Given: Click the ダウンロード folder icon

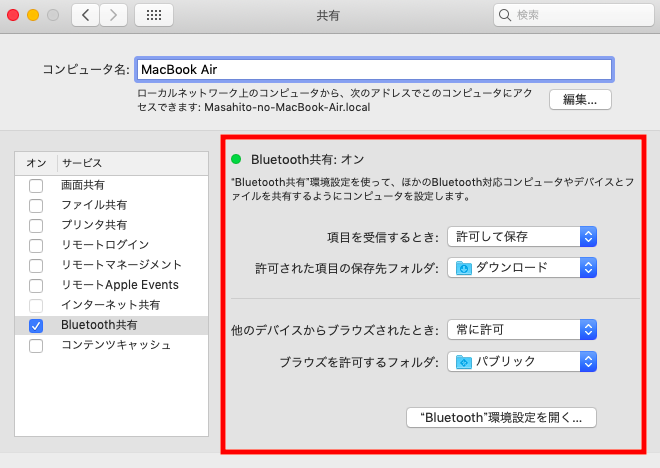Looking at the screenshot, I should tap(464, 268).
